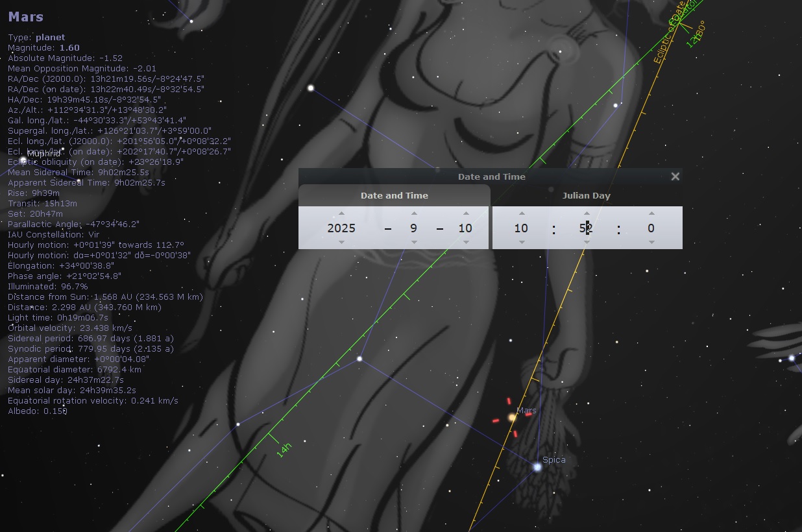The height and width of the screenshot is (532, 802).
Task: Lower the hour using the down arrow
Action: point(521,242)
